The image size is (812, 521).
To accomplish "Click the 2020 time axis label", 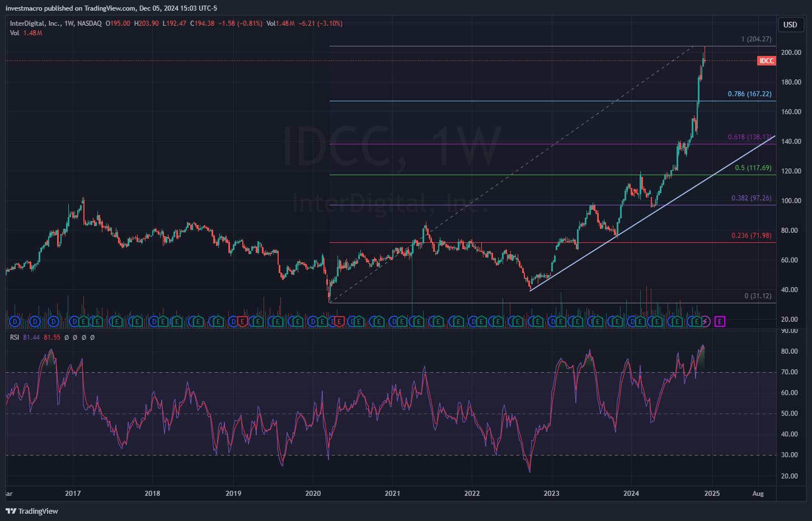I will pos(313,494).
